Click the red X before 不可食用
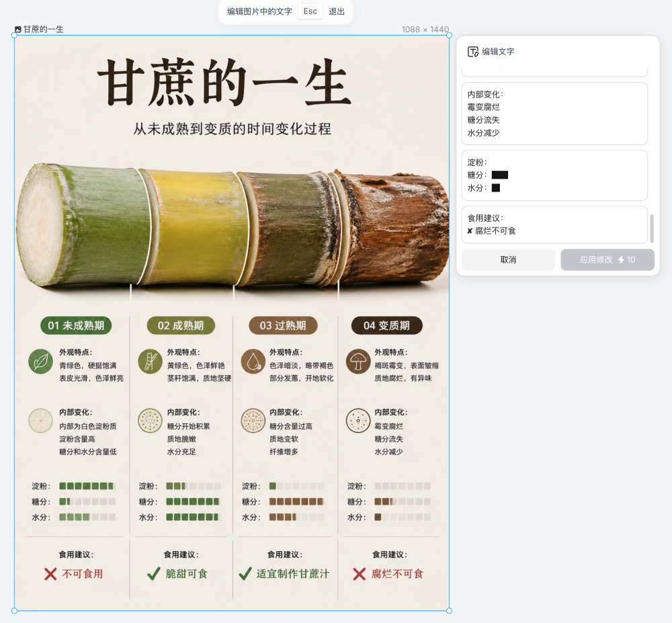This screenshot has width=672, height=623. point(50,574)
